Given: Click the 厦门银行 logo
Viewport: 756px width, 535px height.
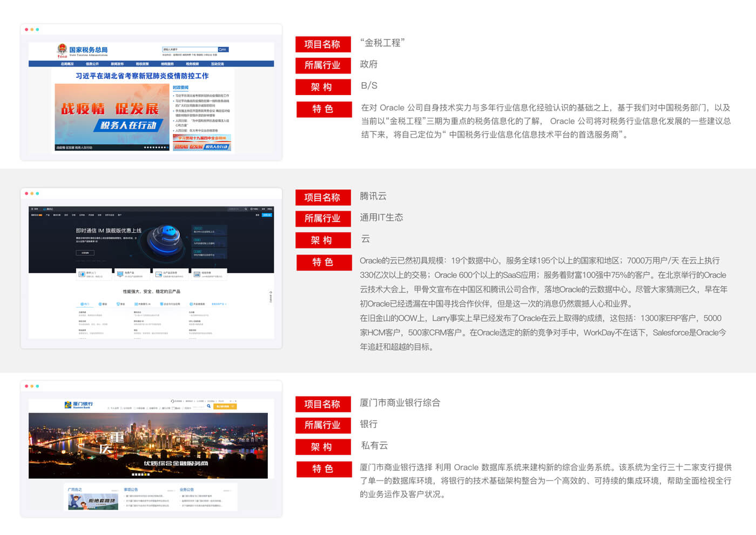Looking at the screenshot, I should 79,405.
